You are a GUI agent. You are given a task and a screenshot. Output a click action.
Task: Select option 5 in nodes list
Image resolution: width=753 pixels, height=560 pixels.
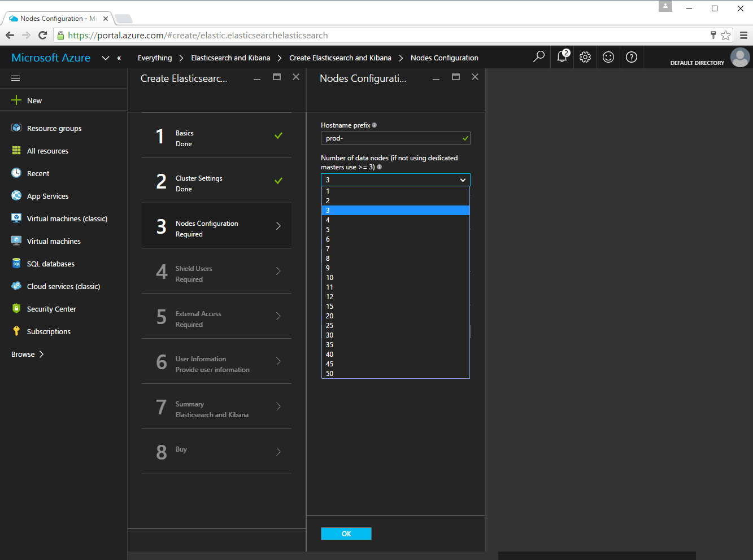(395, 229)
